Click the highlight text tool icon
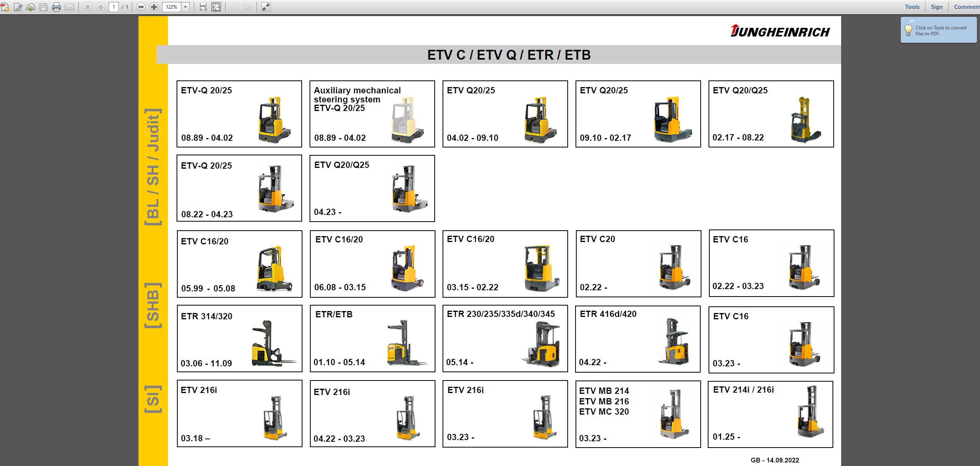The image size is (980, 466). (x=248, y=7)
